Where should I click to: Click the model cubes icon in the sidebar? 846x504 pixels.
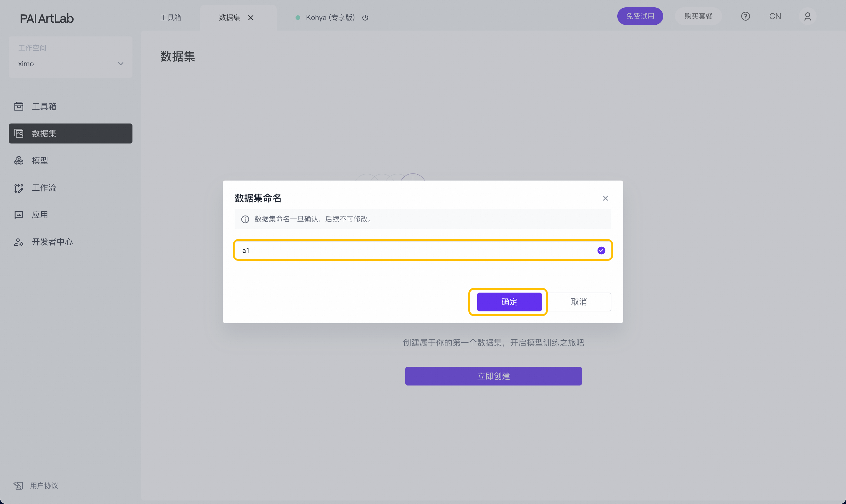point(19,160)
